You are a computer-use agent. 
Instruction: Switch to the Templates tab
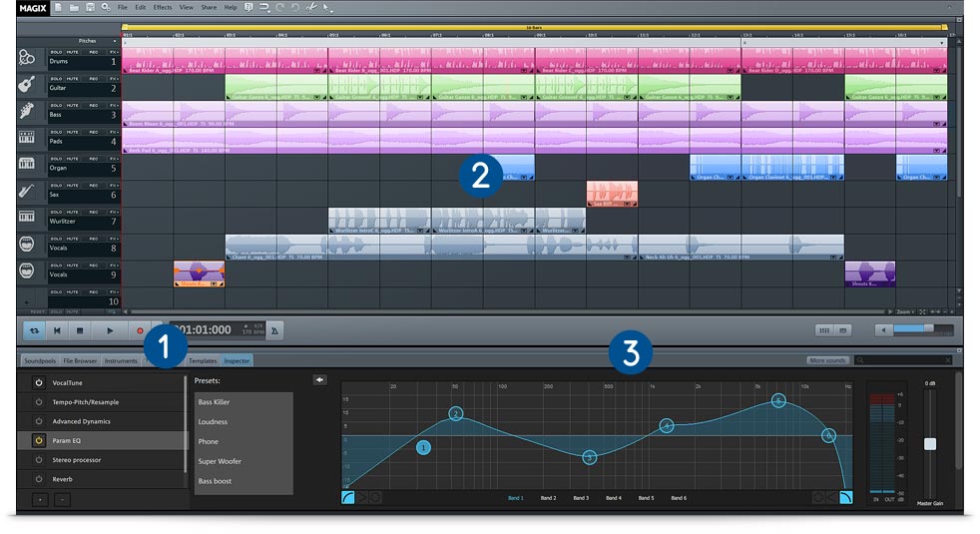pos(203,360)
